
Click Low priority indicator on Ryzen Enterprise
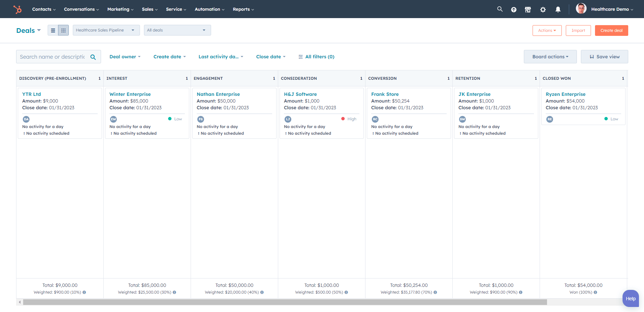(x=611, y=119)
